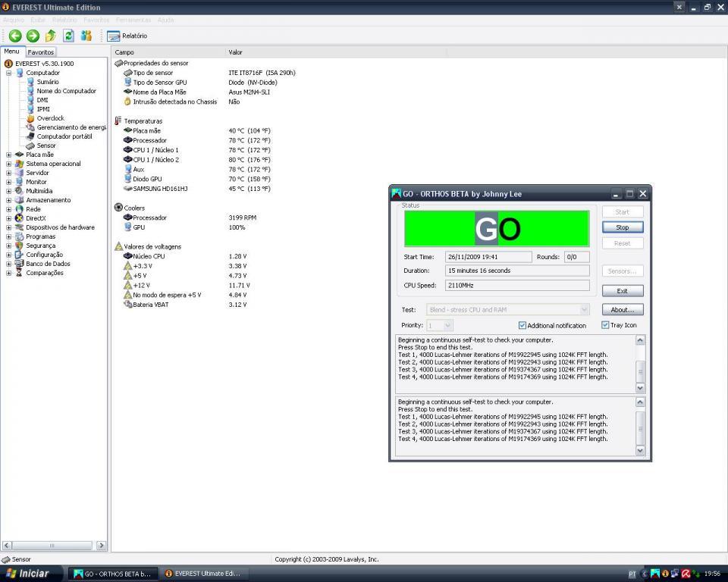Click the two-people icon in EVEREST toolbar

point(86,36)
